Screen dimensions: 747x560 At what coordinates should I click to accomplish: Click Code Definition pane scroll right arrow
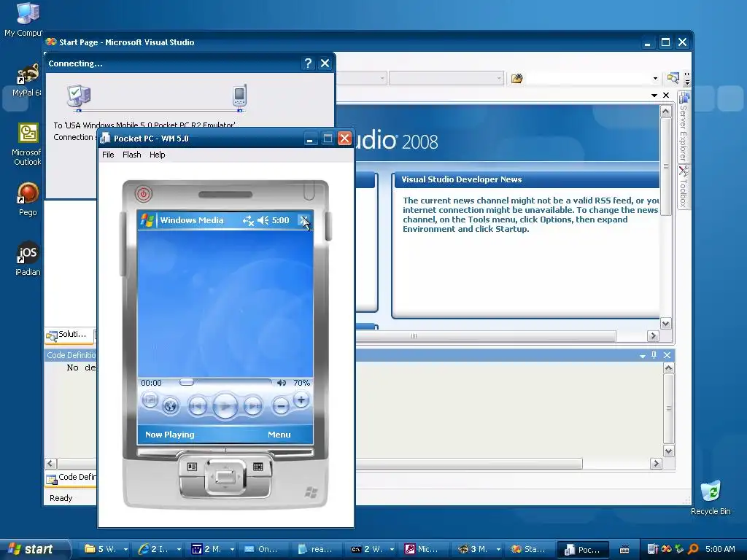click(656, 463)
